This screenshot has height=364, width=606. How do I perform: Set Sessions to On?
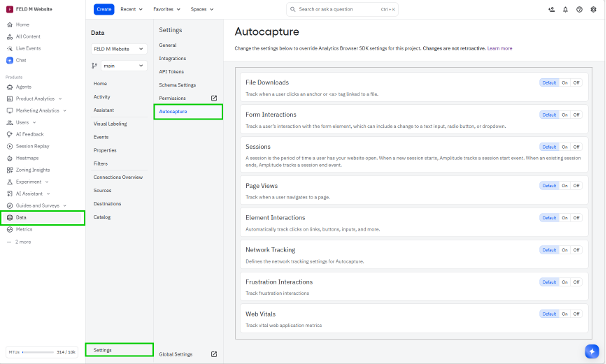pos(565,147)
